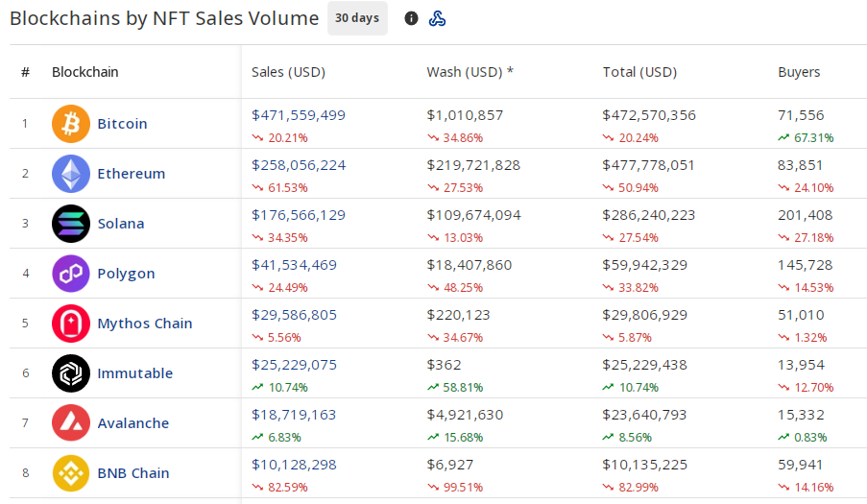Image resolution: width=867 pixels, height=504 pixels.
Task: Click the Polygon logo icon
Action: coord(71,274)
